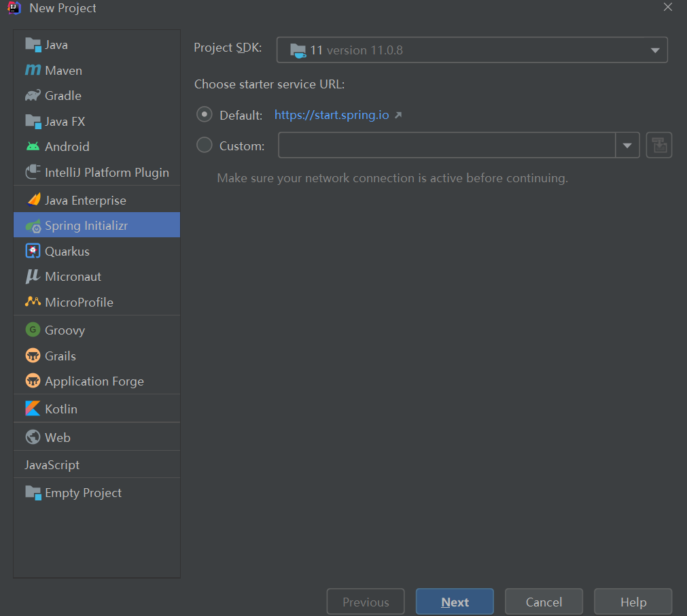The height and width of the screenshot is (616, 687).
Task: Select the Java FX folder icon
Action: pyautogui.click(x=33, y=122)
